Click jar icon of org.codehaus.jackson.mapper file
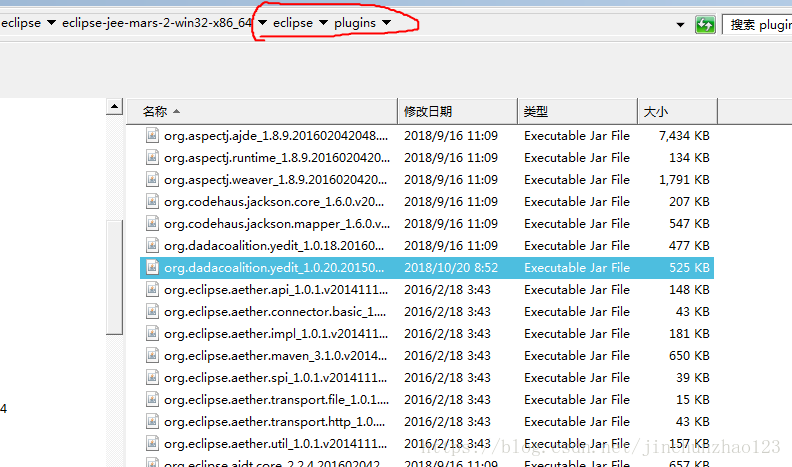The height and width of the screenshot is (467, 792). [x=152, y=223]
